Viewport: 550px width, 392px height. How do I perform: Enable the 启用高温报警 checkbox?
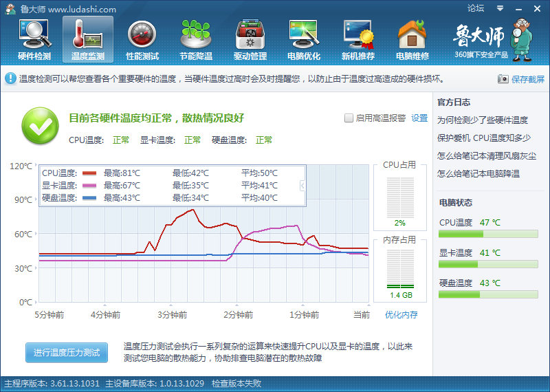[349, 118]
